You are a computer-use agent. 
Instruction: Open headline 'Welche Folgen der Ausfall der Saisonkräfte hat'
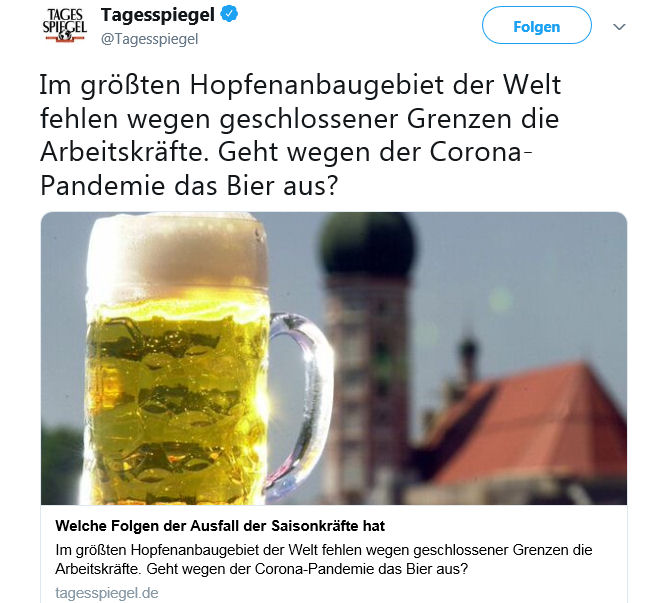click(220, 526)
